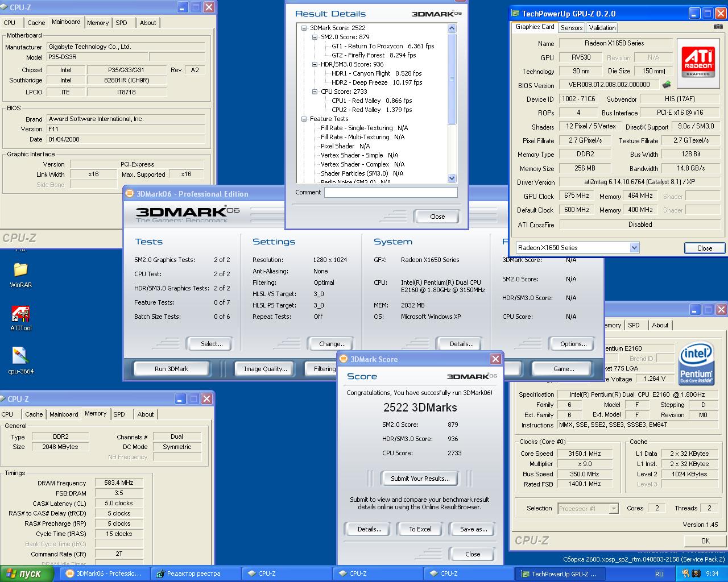Collapse the SM2.0 Score tree node

click(315, 37)
